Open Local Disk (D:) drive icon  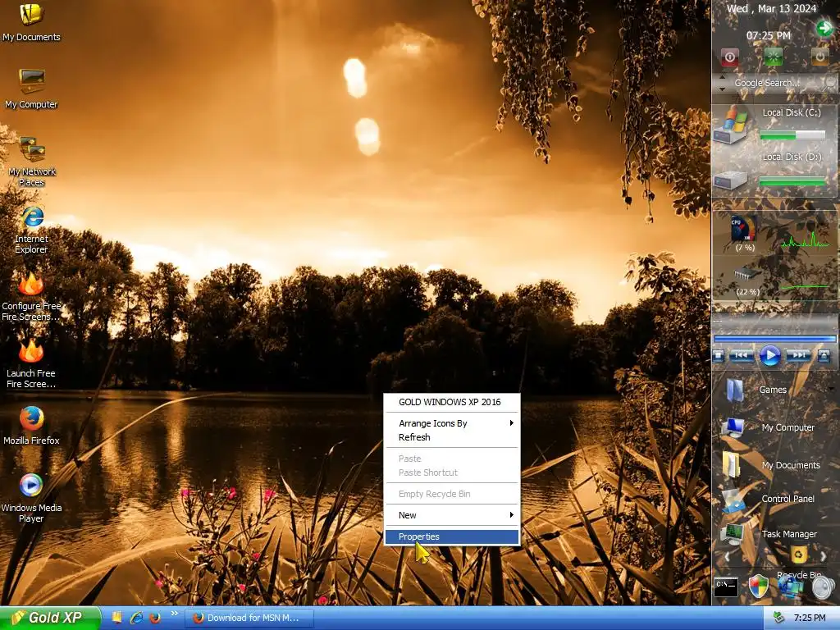coord(729,180)
